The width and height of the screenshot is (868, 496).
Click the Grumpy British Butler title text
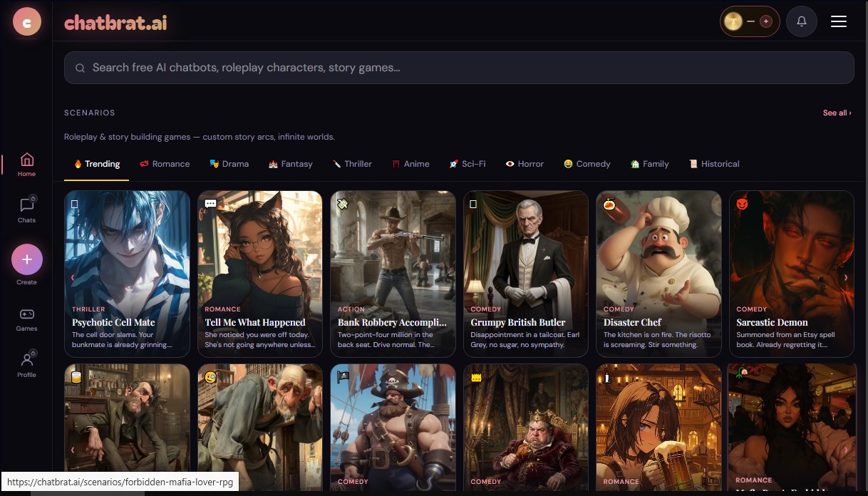click(518, 322)
